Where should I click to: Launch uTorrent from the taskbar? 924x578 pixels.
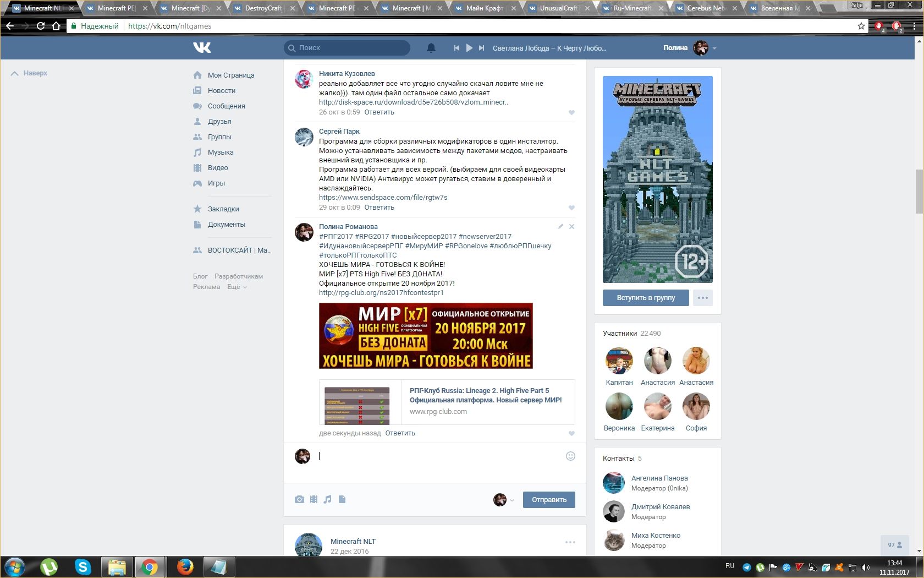coord(49,566)
